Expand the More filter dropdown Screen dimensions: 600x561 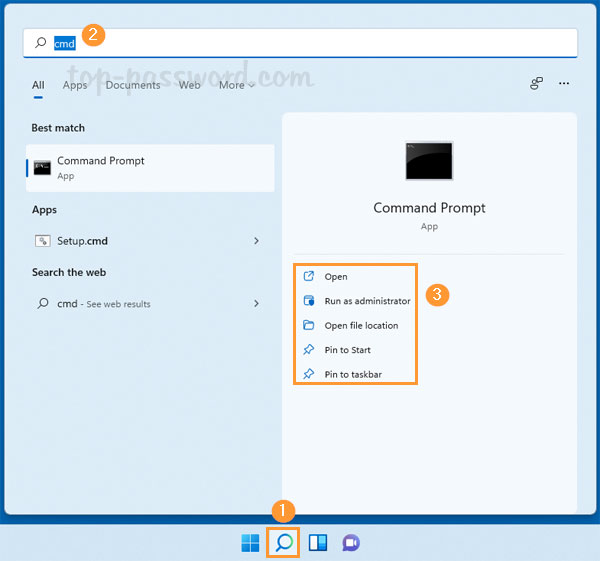pos(237,85)
